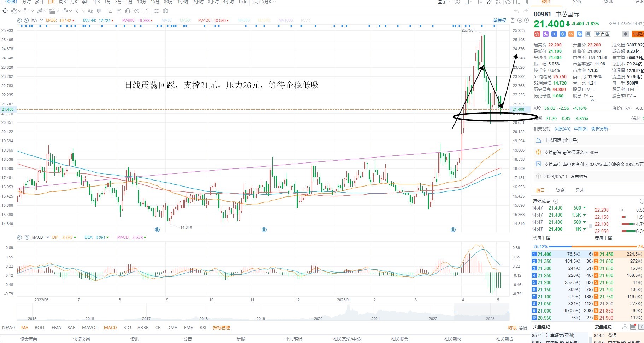Click the earnings E marker near August

pyautogui.click(x=157, y=230)
